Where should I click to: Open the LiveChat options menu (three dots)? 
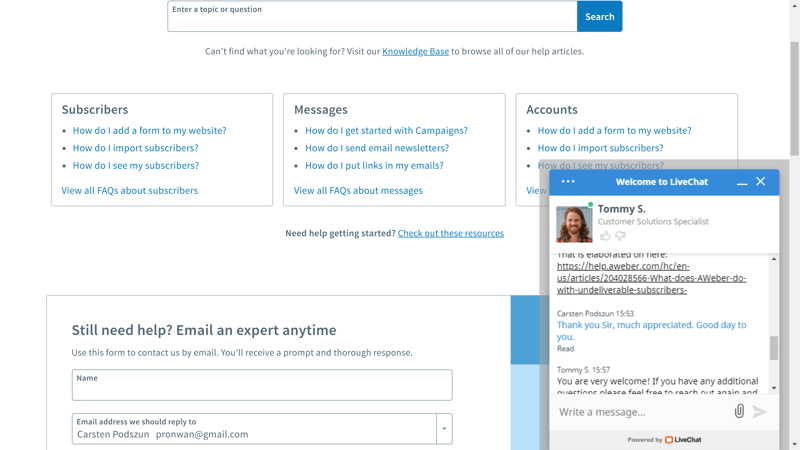coord(568,182)
